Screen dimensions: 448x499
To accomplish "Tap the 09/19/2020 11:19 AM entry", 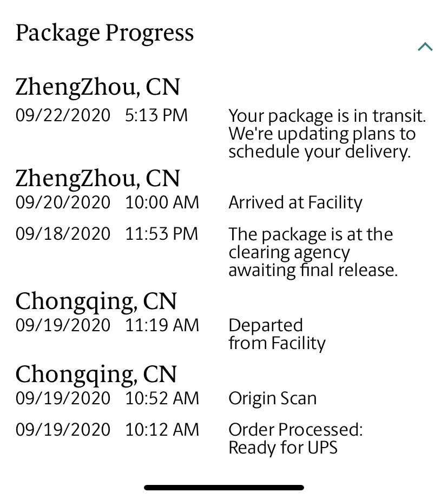I will coord(107,325).
